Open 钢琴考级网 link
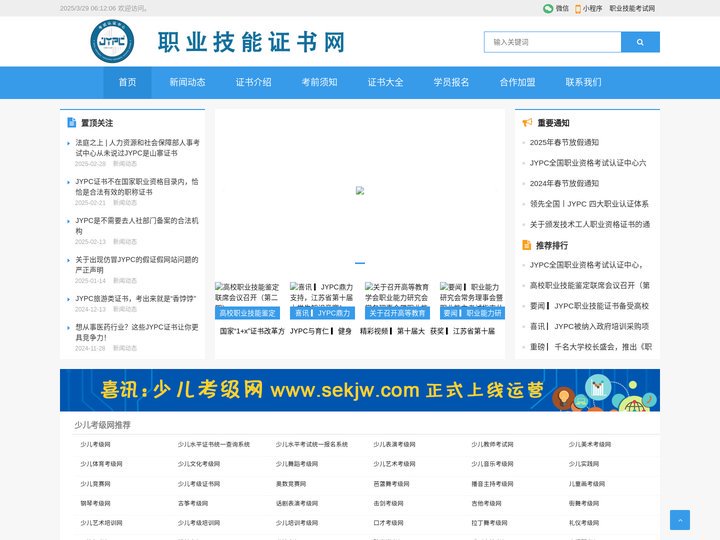Viewport: 720px width, 540px height. [x=95, y=504]
